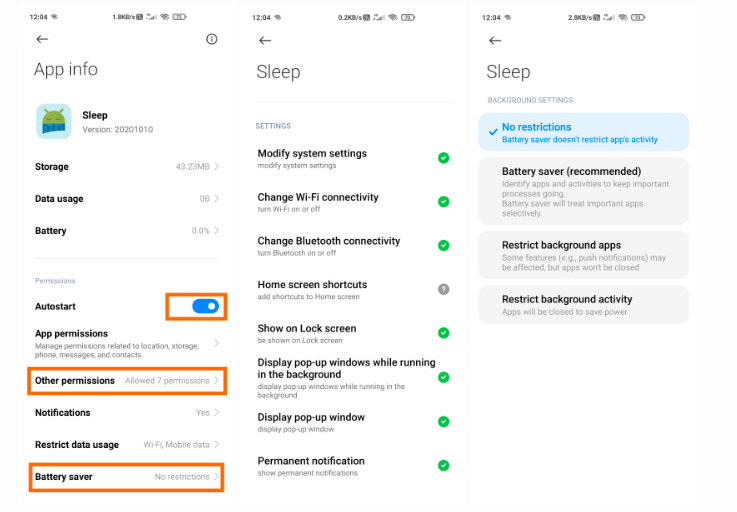
Task: Open the Notifications menu item
Action: [126, 413]
